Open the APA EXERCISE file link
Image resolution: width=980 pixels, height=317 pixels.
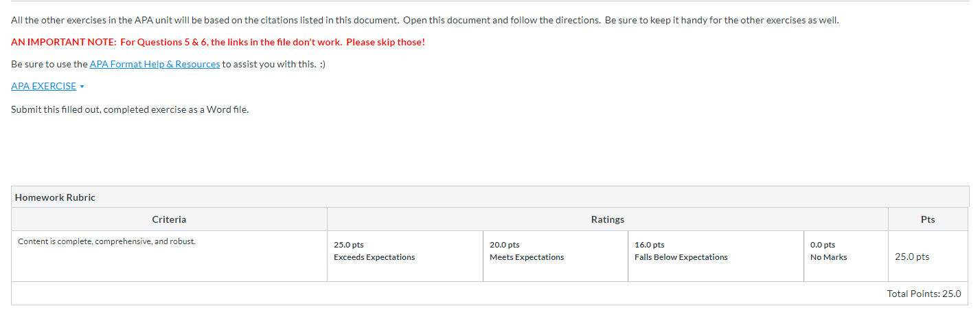(x=43, y=86)
